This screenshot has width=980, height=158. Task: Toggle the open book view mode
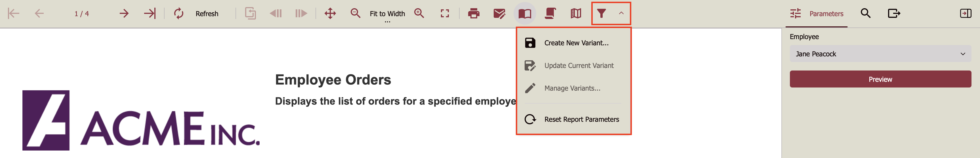tap(525, 14)
